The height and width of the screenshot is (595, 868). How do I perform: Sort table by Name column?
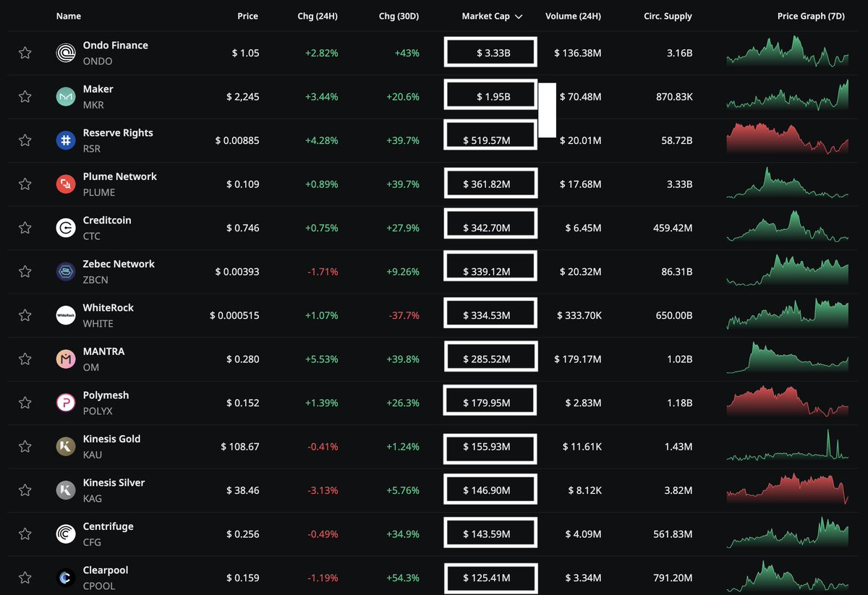click(x=69, y=16)
